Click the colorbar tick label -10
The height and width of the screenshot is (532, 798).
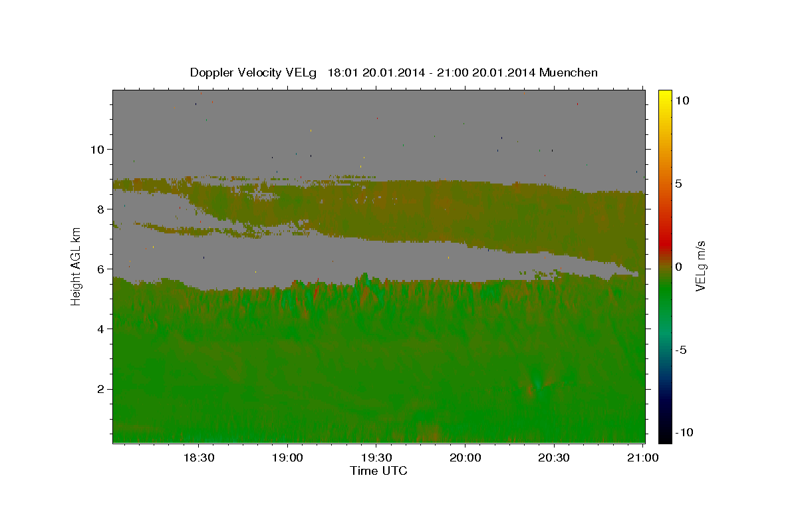[x=685, y=433]
